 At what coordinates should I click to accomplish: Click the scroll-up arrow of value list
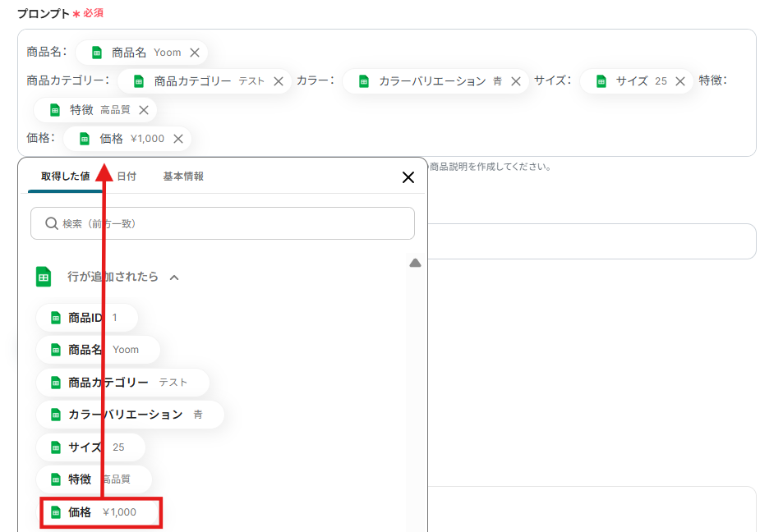click(x=415, y=263)
